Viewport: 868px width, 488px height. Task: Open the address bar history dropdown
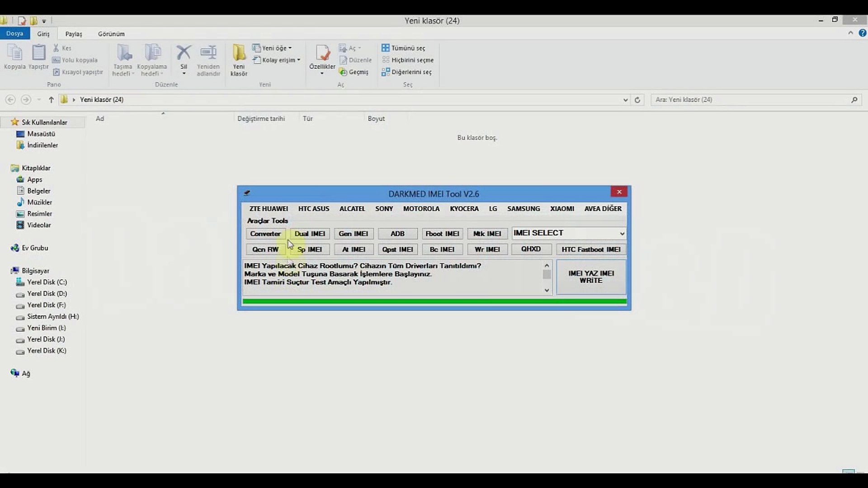(x=625, y=100)
